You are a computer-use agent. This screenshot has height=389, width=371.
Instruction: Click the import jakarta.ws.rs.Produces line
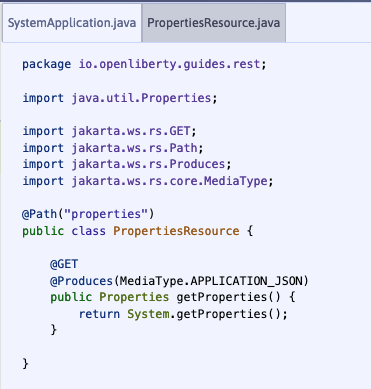coord(127,164)
